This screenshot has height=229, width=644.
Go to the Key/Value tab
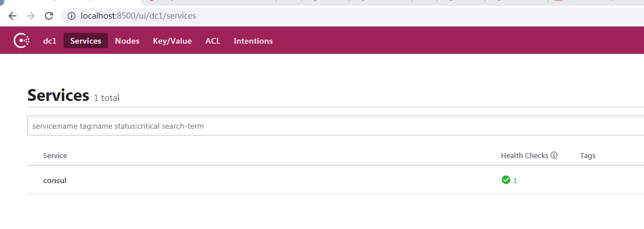pos(172,41)
